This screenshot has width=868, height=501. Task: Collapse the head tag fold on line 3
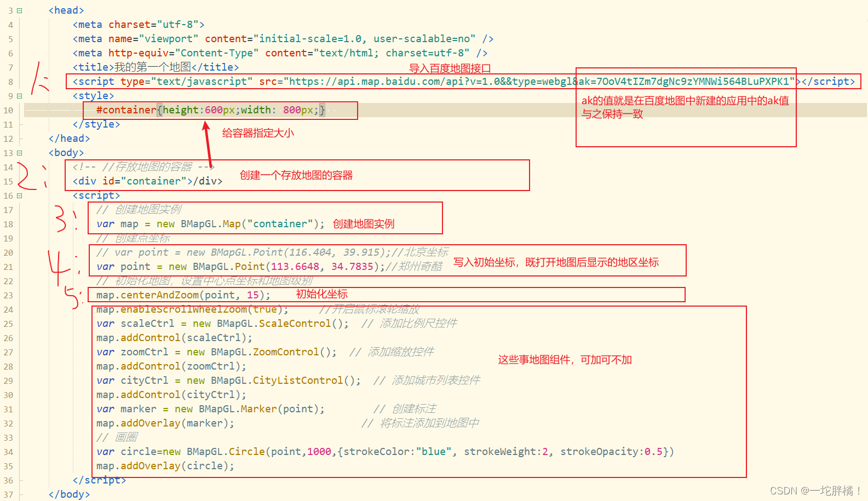pyautogui.click(x=20, y=10)
